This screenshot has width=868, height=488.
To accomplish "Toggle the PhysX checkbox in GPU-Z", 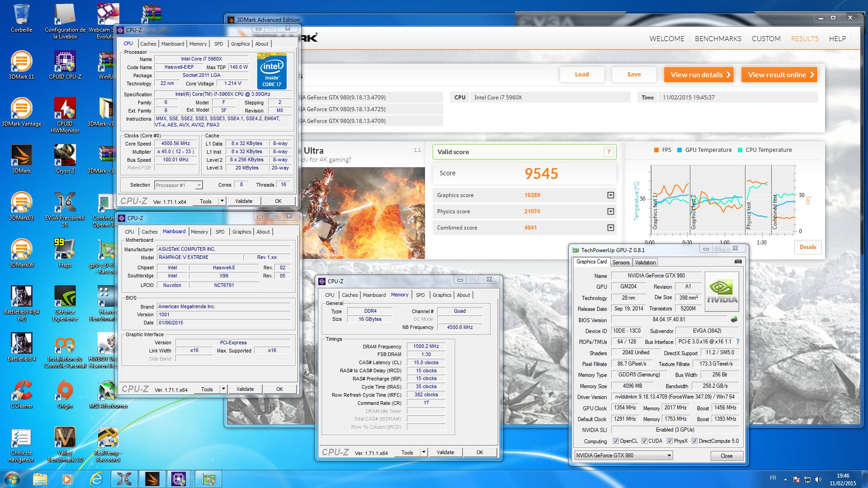I will (670, 441).
